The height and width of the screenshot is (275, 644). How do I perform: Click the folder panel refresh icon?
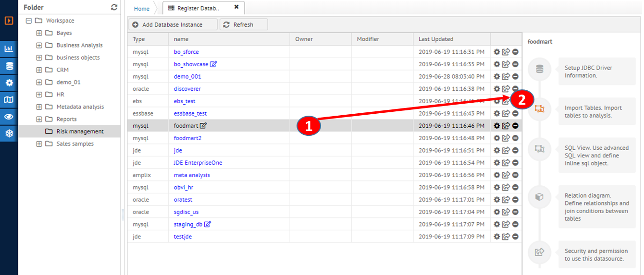(114, 7)
